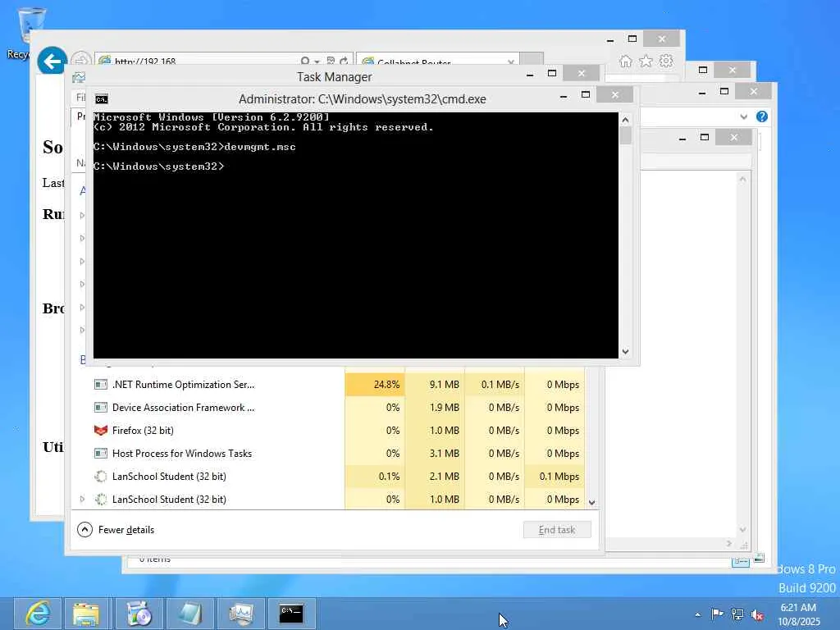840x630 pixels.
Task: Click the Action Center flag tray icon
Action: (x=717, y=614)
